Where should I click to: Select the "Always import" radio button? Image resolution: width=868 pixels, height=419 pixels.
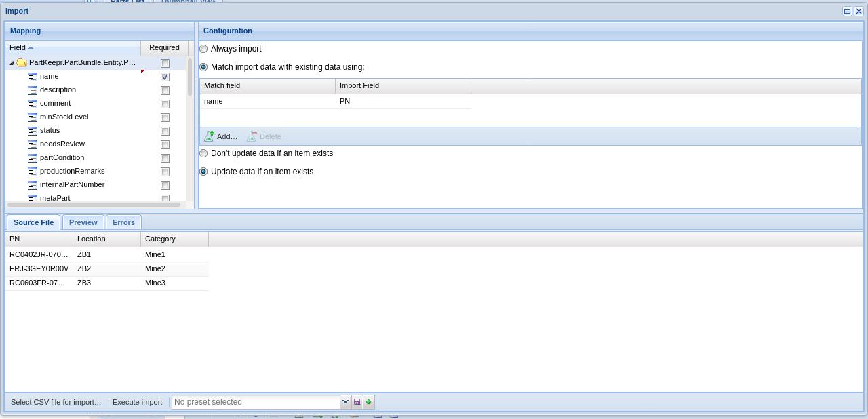pos(203,49)
